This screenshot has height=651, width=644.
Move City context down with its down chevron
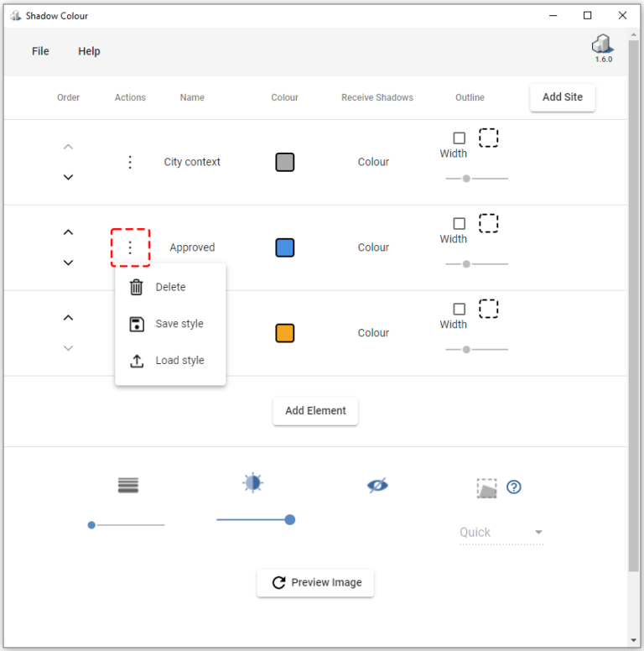(68, 177)
